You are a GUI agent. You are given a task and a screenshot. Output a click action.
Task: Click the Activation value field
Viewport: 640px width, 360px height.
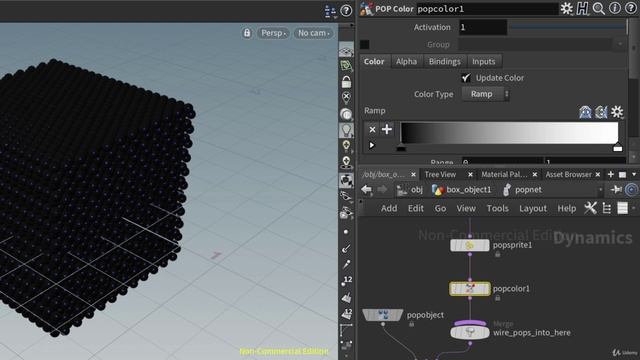click(483, 27)
